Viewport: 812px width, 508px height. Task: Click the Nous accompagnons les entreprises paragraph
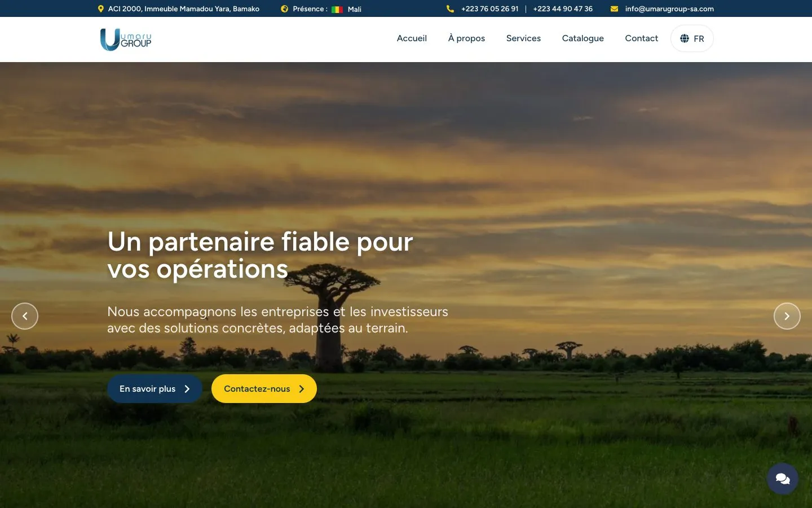click(277, 320)
